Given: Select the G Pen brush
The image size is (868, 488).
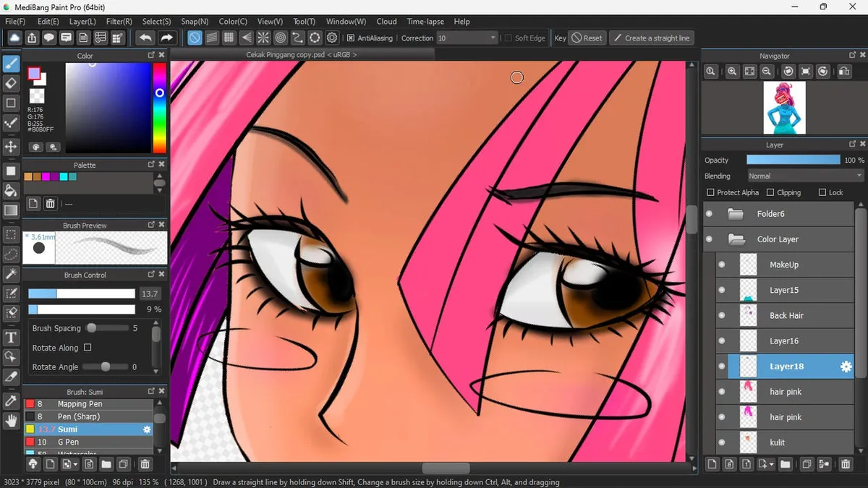Looking at the screenshot, I should [88, 442].
